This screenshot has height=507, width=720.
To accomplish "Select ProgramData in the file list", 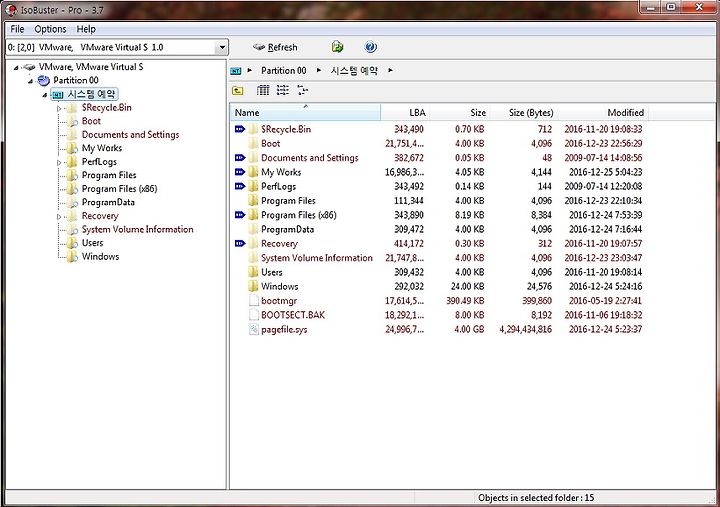I will pos(287,229).
